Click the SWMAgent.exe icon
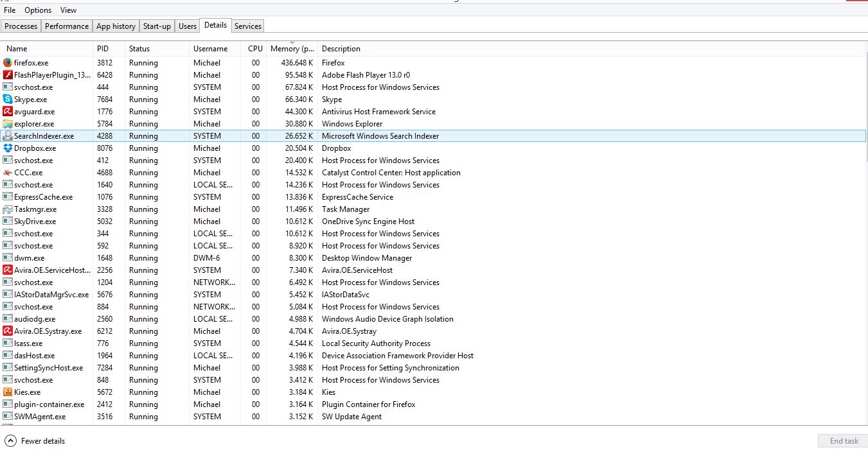Viewport: 868px width, 452px height. click(x=8, y=417)
